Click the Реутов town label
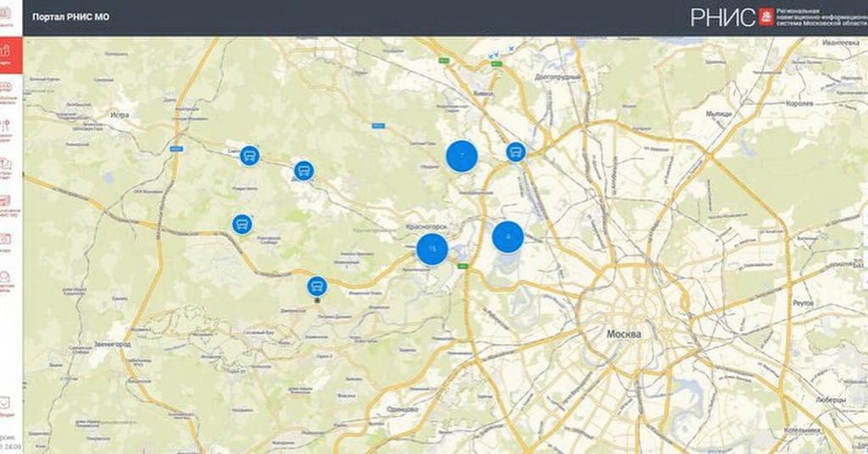868x454 pixels. 803,303
